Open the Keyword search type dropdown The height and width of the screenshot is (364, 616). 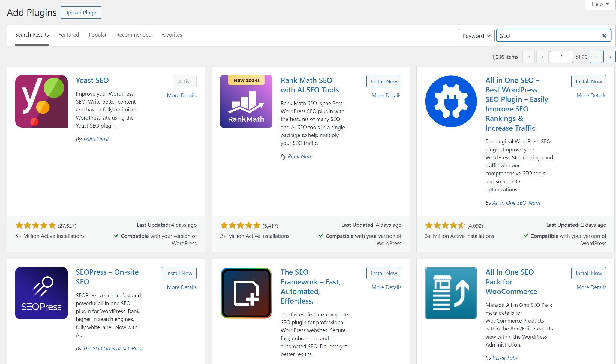click(x=476, y=36)
